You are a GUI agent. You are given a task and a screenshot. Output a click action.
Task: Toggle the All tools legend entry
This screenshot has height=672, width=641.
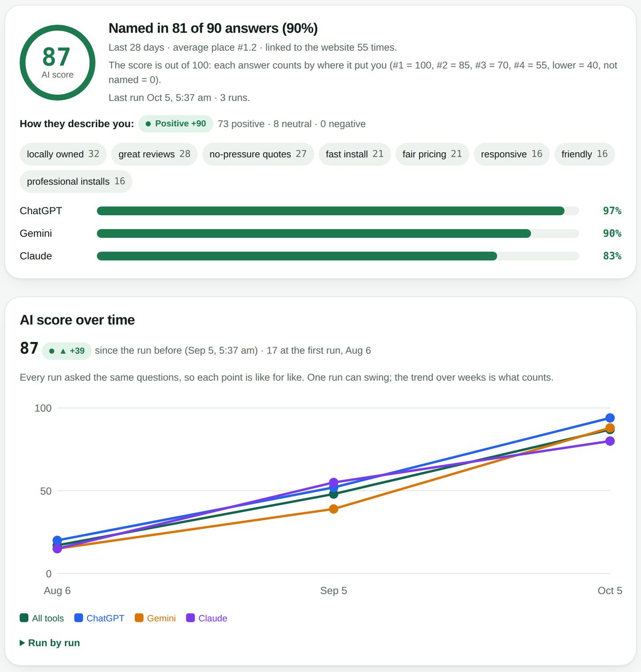pos(42,618)
